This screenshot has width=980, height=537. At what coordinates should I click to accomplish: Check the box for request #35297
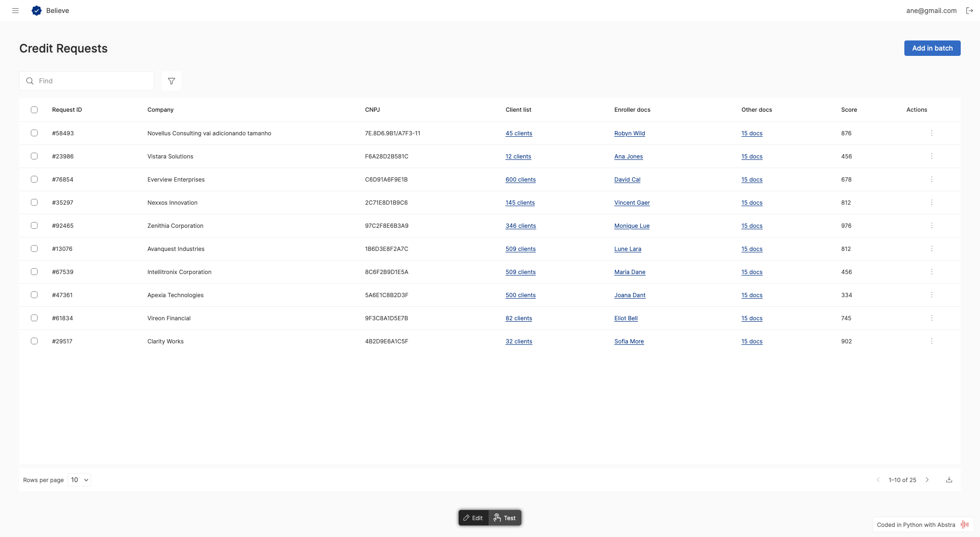pyautogui.click(x=34, y=202)
